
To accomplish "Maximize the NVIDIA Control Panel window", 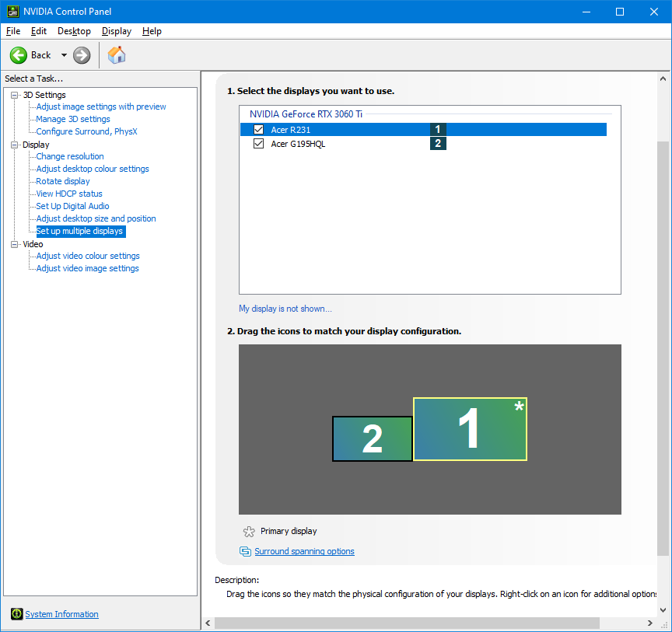I will click(620, 12).
